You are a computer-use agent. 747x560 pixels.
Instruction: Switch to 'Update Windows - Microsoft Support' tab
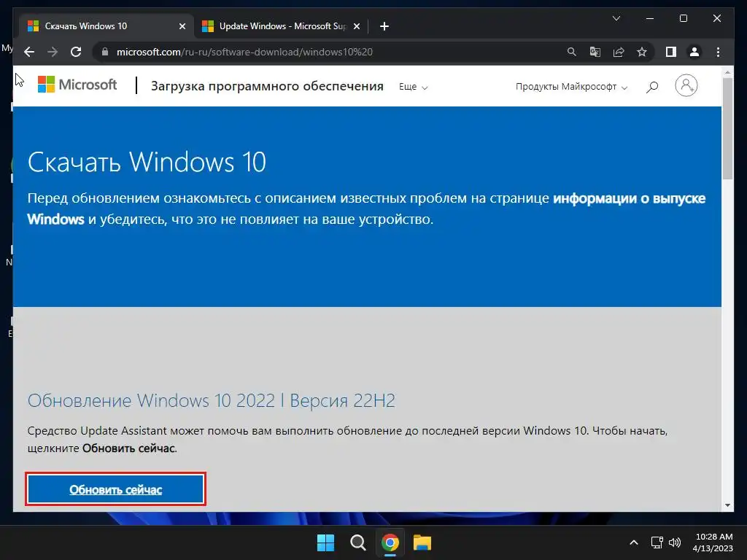click(281, 26)
